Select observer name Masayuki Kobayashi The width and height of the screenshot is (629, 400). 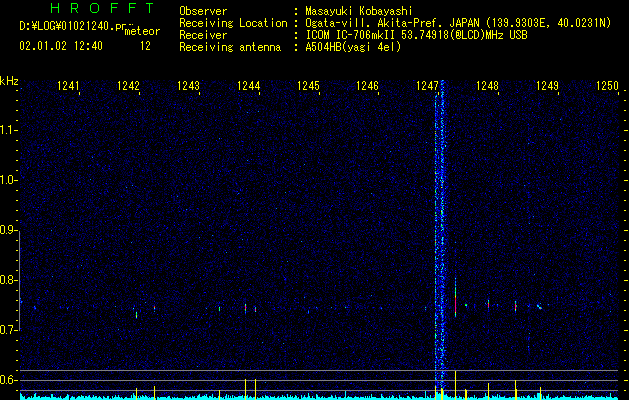(x=359, y=11)
